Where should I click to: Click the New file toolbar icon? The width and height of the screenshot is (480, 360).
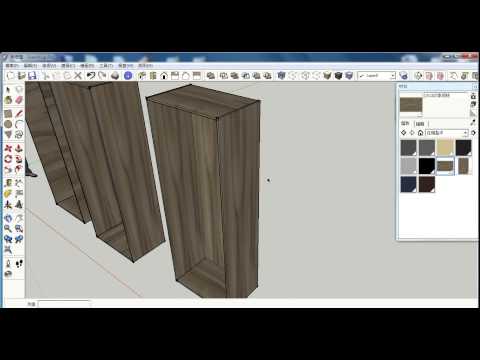coord(10,76)
